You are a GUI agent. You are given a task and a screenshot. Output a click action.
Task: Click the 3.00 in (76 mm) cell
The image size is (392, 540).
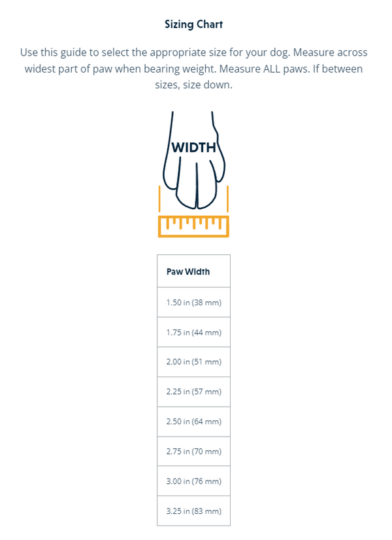coord(194,481)
